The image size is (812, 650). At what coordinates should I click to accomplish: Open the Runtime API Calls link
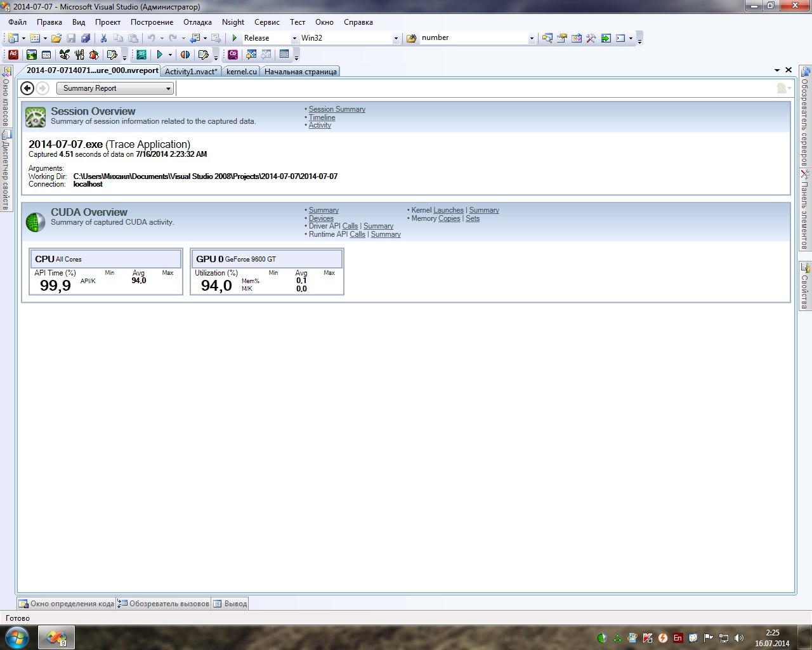pos(358,234)
